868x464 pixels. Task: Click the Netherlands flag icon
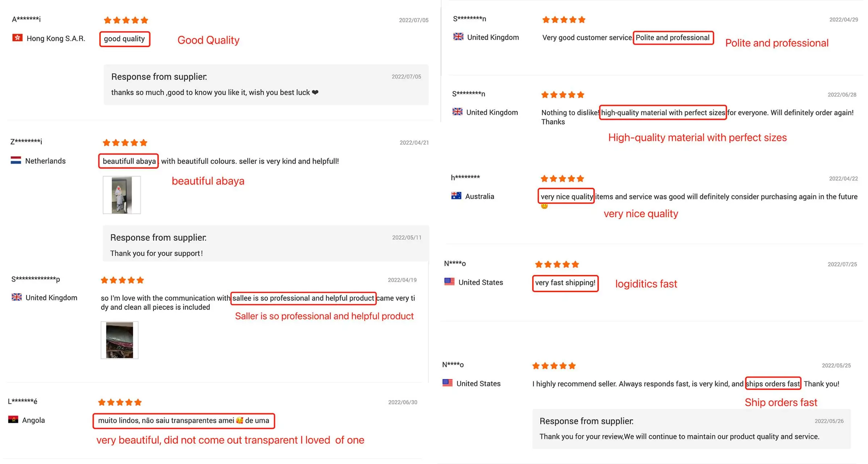tap(16, 160)
